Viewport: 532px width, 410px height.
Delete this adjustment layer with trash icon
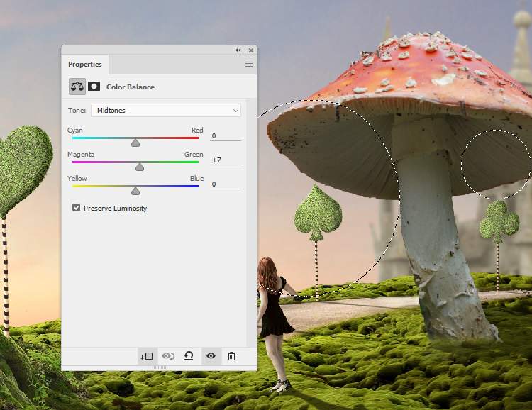[231, 356]
